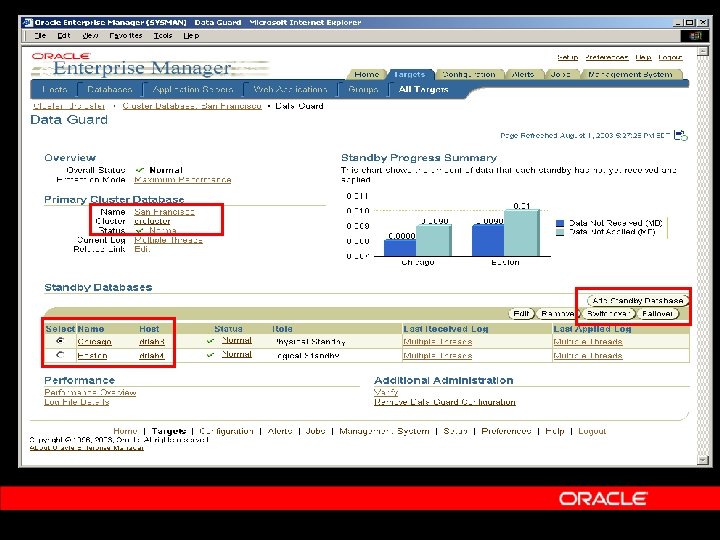Open the Log File Details link
This screenshot has width=720, height=540.
pyautogui.click(x=77, y=402)
